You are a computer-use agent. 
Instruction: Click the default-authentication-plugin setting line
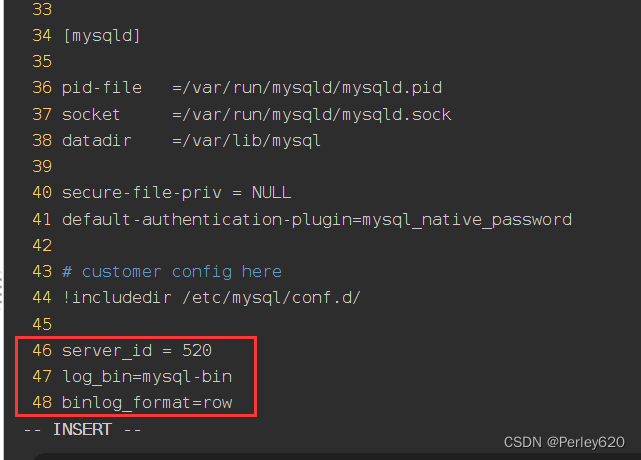(316, 219)
